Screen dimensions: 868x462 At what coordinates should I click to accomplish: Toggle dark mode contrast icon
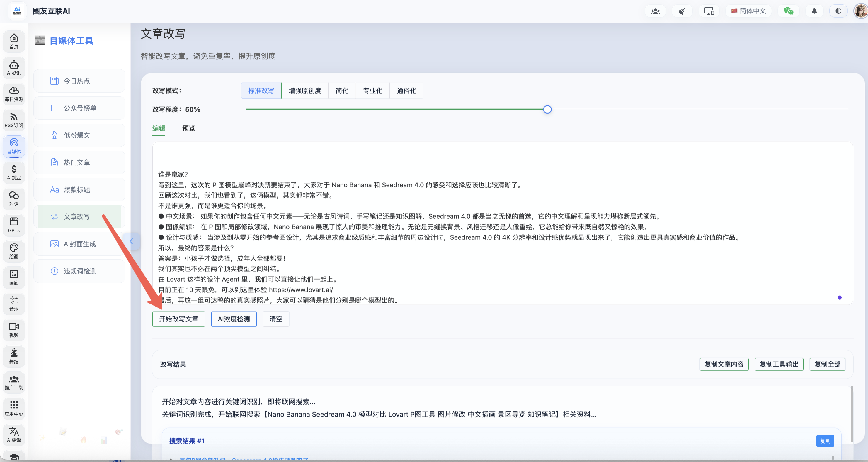click(x=838, y=11)
